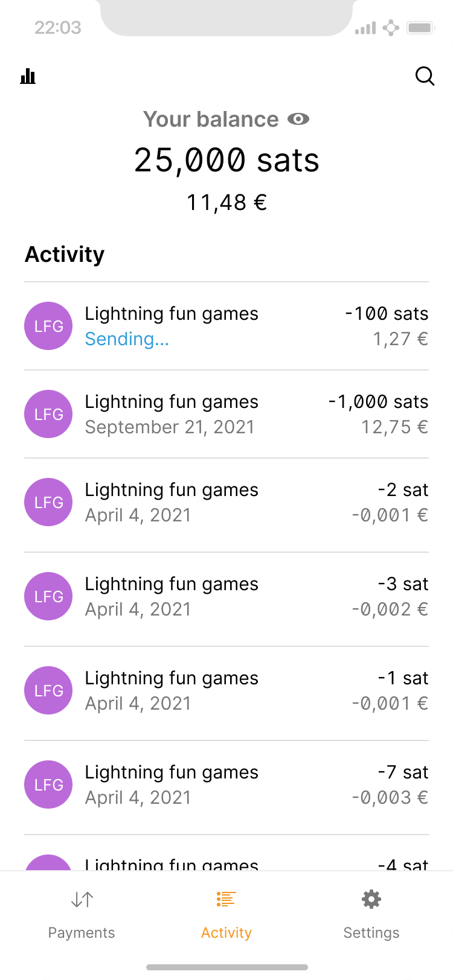This screenshot has width=453, height=980.
Task: Toggle balance visibility eye icon
Action: click(298, 119)
